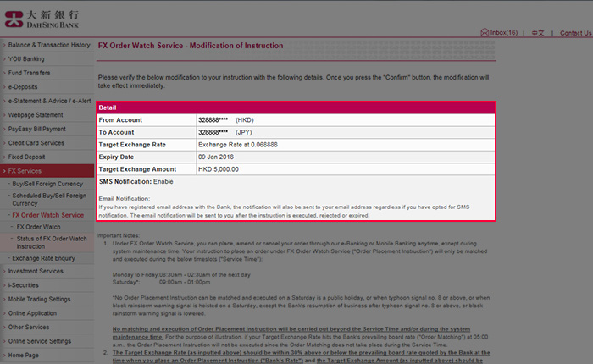
Task: Open Balance & Transaction History menu
Action: [49, 45]
